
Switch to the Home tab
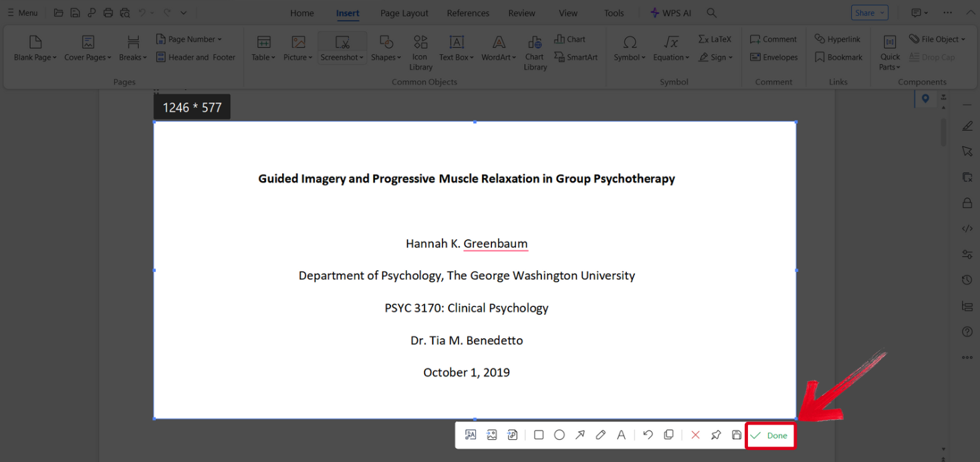(302, 13)
